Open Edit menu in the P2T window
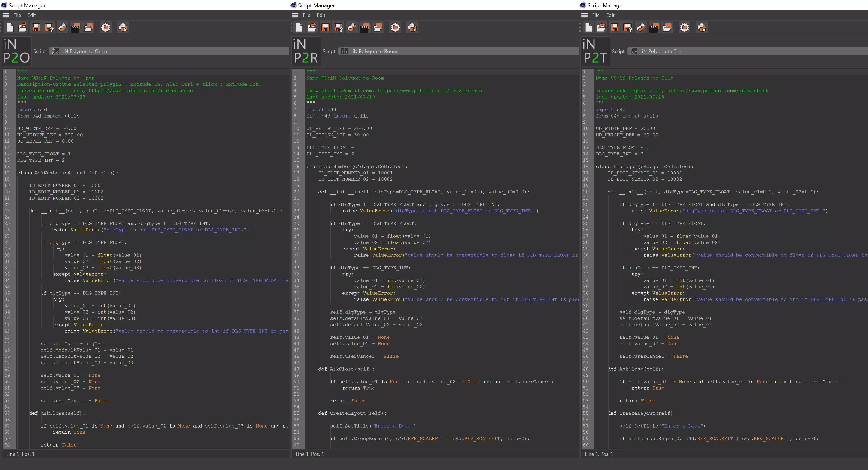 pos(610,15)
